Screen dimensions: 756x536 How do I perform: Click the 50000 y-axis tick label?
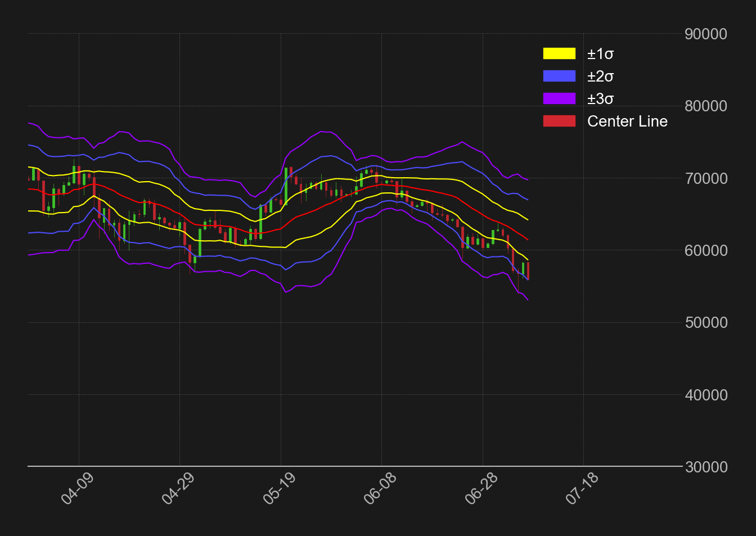pyautogui.click(x=706, y=323)
